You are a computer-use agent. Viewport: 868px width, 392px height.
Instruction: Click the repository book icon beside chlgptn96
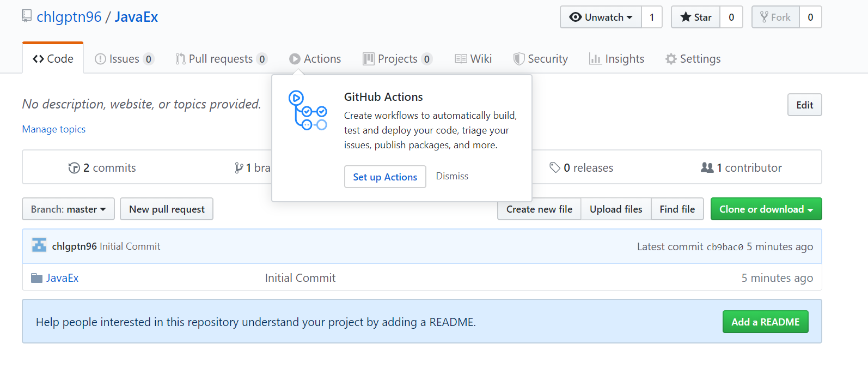(27, 16)
